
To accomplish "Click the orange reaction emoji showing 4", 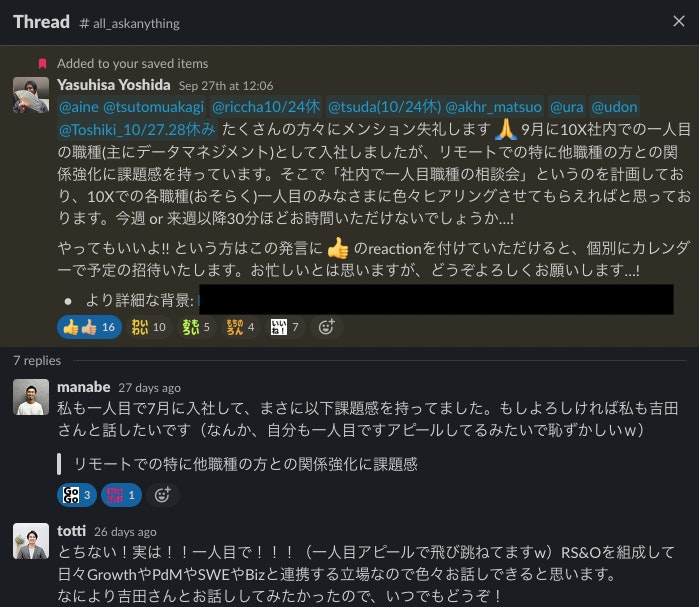I will 240,328.
